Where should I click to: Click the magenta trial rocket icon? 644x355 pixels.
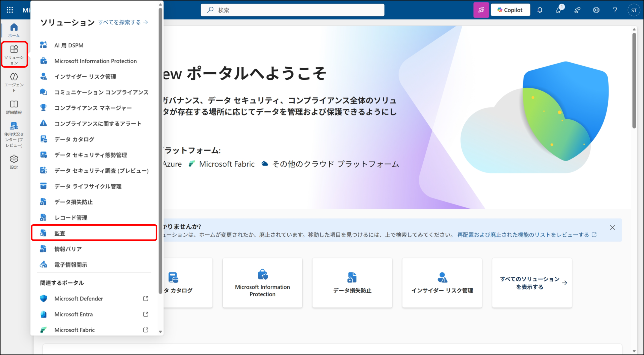(481, 10)
